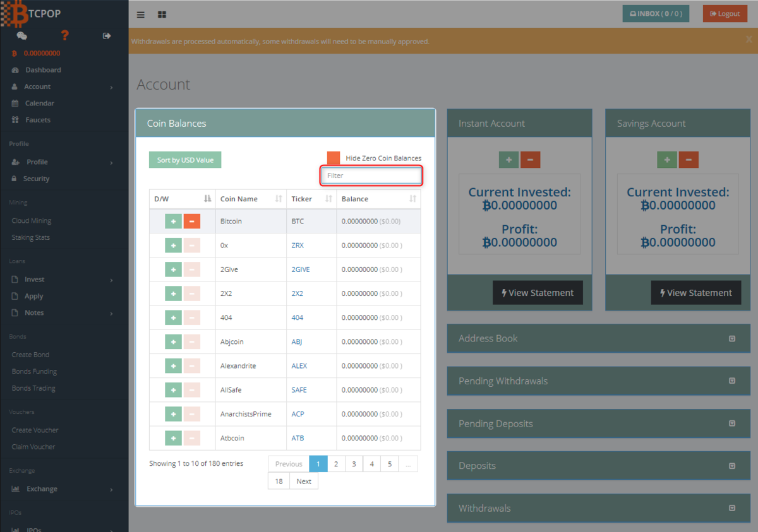This screenshot has width=758, height=532.
Task: Dismiss the withdrawals notice banner
Action: [749, 40]
